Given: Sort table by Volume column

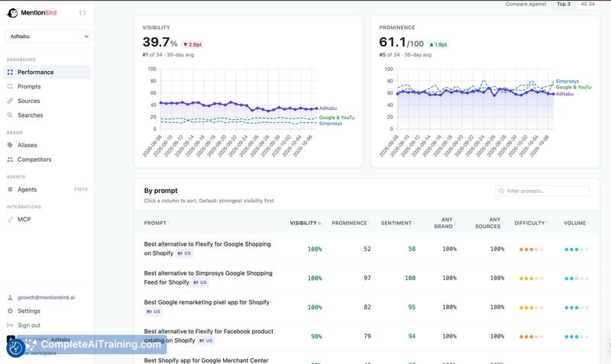Looking at the screenshot, I should 577,223.
